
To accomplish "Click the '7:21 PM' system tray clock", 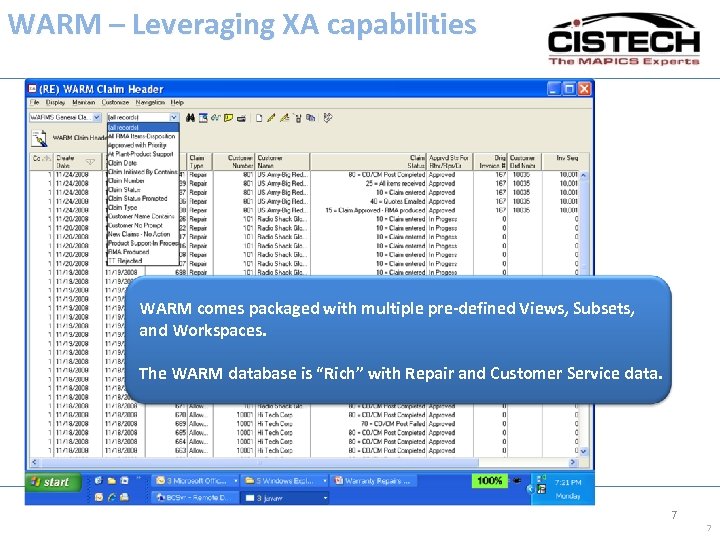I will pos(568,482).
